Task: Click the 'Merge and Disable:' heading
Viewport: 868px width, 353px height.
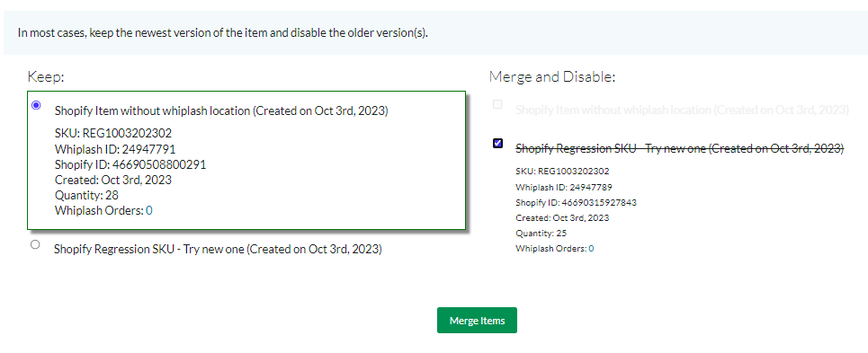Action: coord(552,76)
